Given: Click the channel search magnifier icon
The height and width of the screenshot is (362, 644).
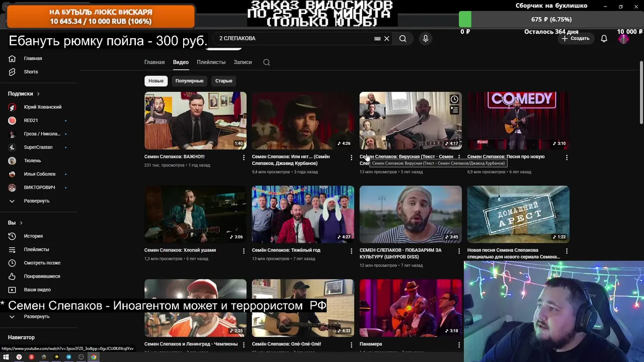Looking at the screenshot, I should tap(267, 62).
